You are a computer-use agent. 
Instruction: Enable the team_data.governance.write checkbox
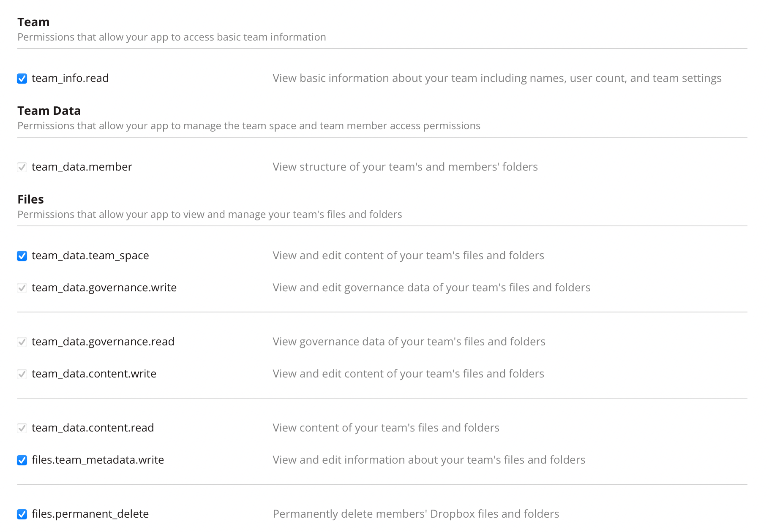[x=22, y=288]
